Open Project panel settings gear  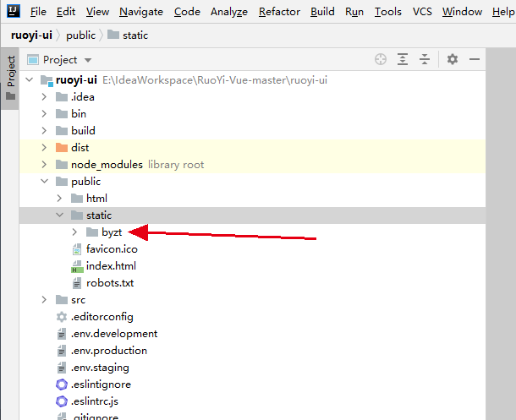coord(453,59)
